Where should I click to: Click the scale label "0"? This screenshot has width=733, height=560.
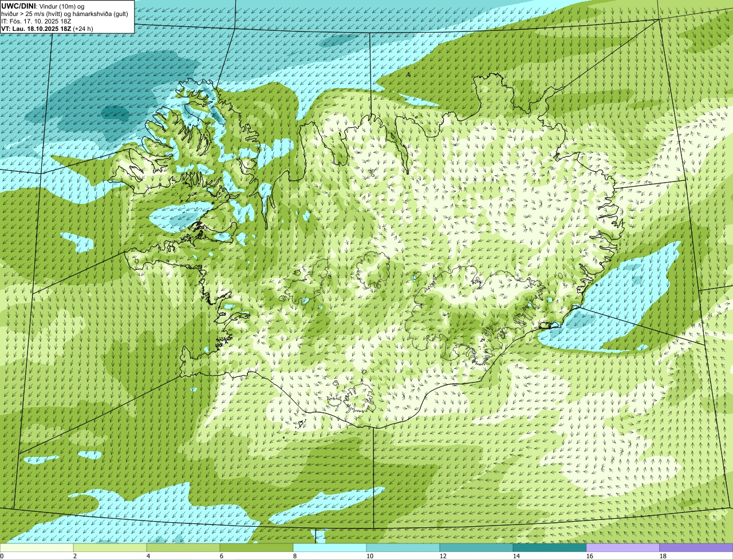coord(2,556)
